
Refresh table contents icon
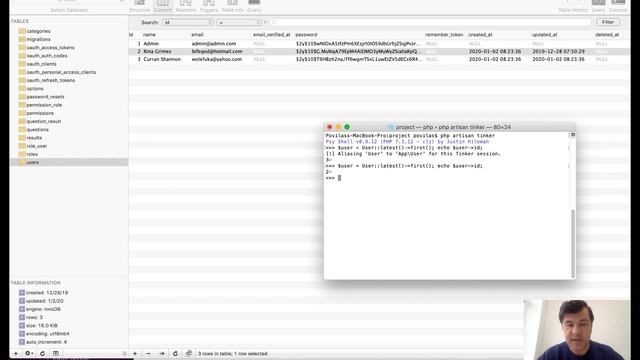point(175,353)
